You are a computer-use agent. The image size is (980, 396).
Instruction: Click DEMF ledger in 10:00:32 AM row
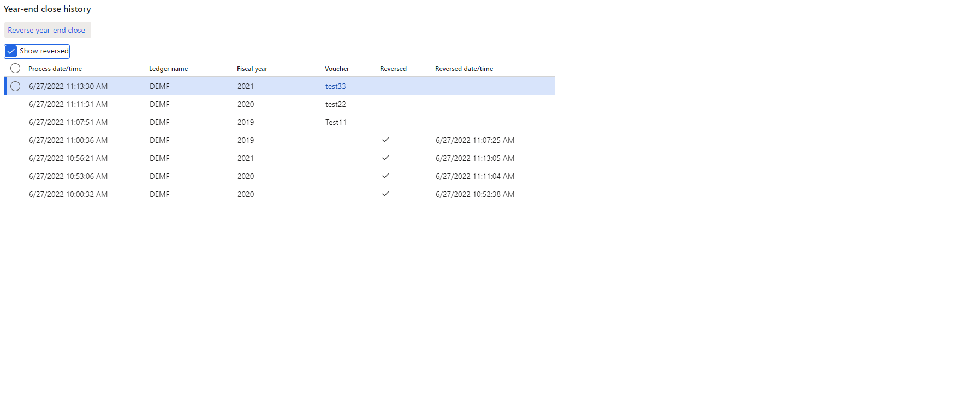click(159, 194)
